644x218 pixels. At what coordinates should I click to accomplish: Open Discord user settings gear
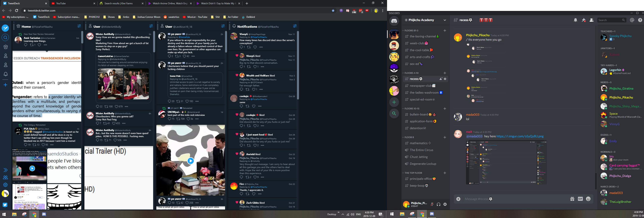(x=445, y=204)
